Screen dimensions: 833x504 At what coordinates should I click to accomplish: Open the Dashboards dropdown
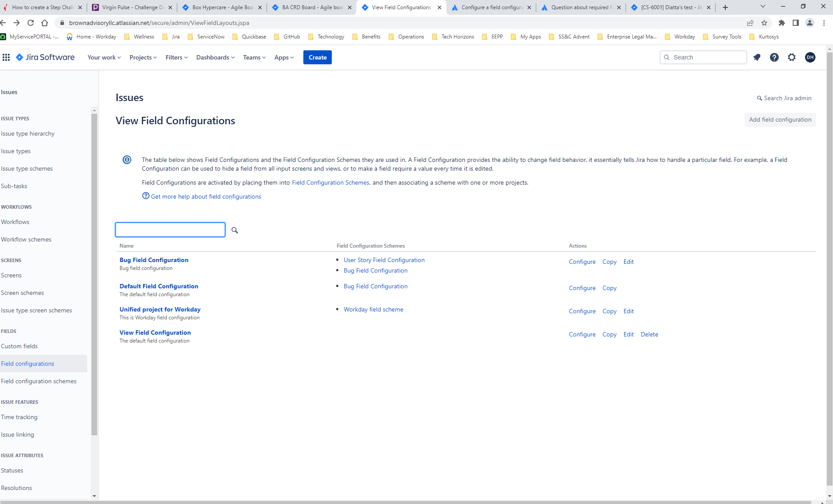pyautogui.click(x=214, y=57)
